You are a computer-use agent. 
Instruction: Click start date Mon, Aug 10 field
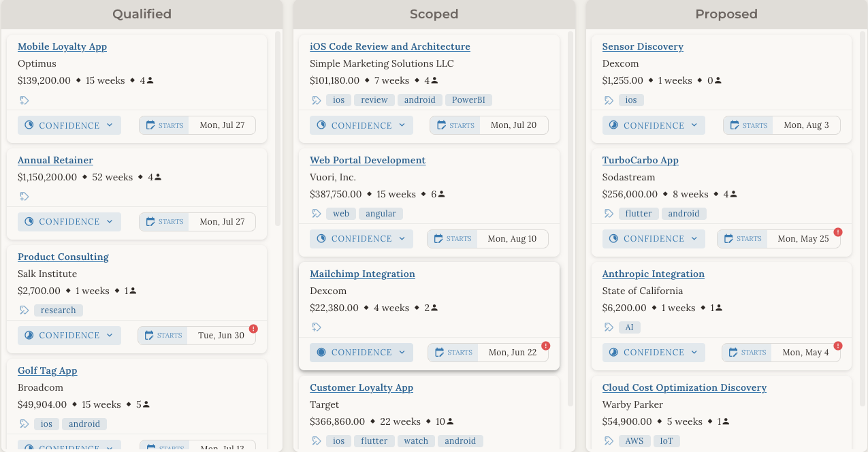click(487, 239)
